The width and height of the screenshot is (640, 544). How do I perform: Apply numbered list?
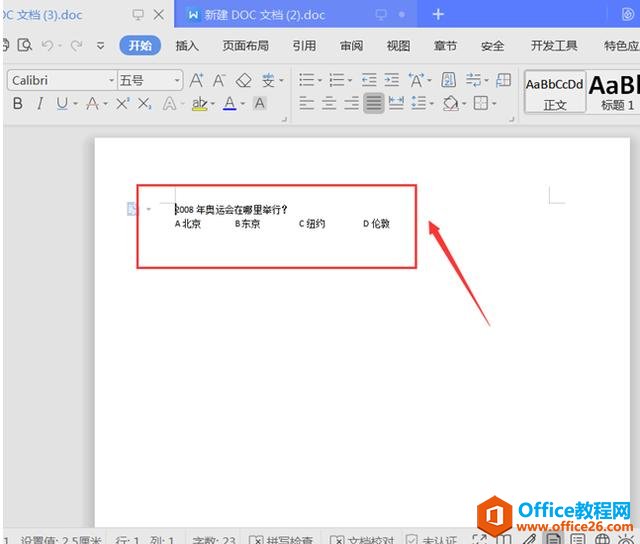tap(337, 80)
